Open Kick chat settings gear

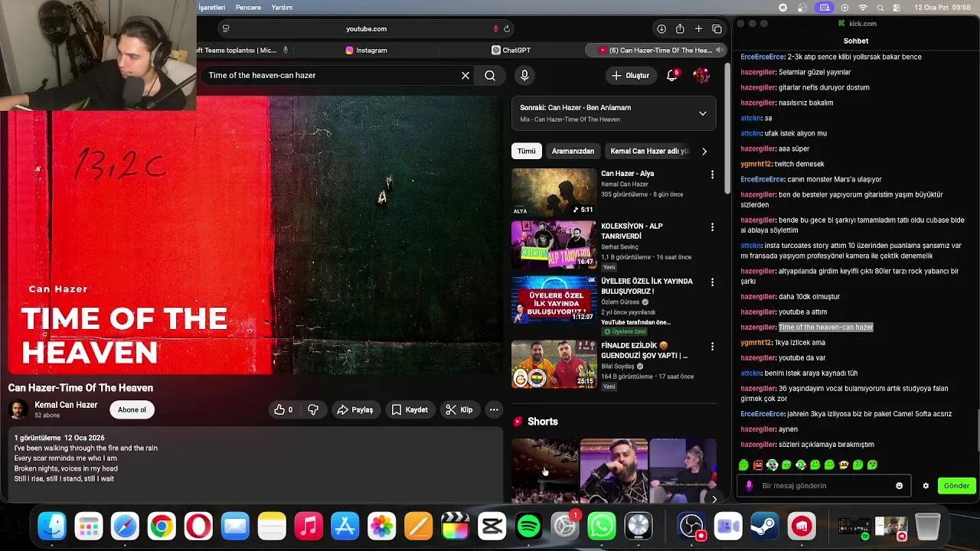click(926, 485)
